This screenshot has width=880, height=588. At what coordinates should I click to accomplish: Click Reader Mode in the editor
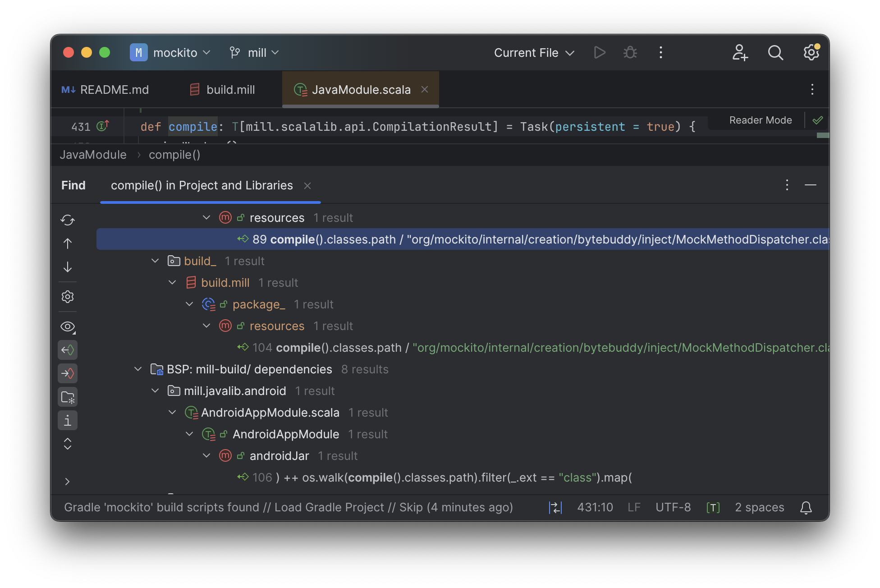(x=760, y=120)
